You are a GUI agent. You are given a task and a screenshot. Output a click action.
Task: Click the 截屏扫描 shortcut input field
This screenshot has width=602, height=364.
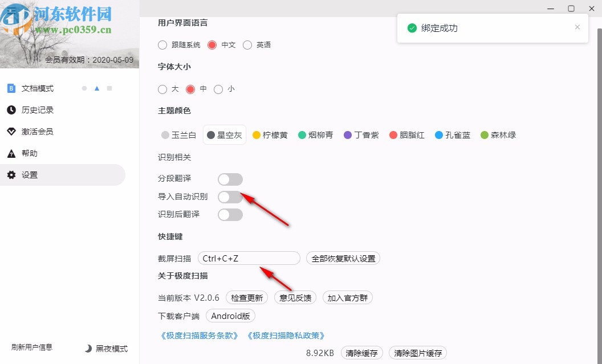pyautogui.click(x=249, y=257)
